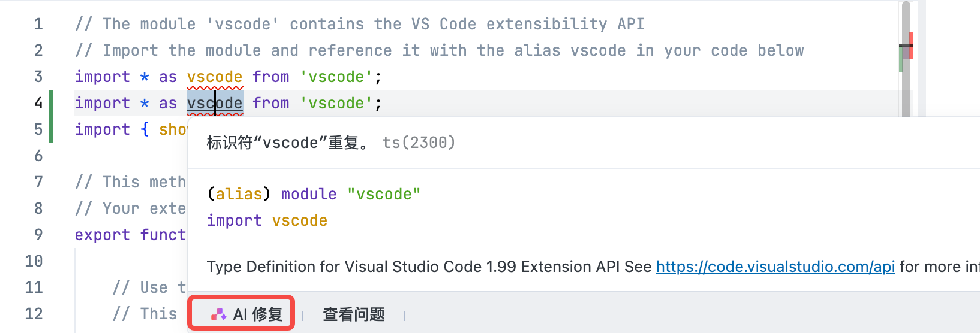This screenshot has width=980, height=333.
Task: Click the red error marker in overview ruler
Action: pos(910,46)
